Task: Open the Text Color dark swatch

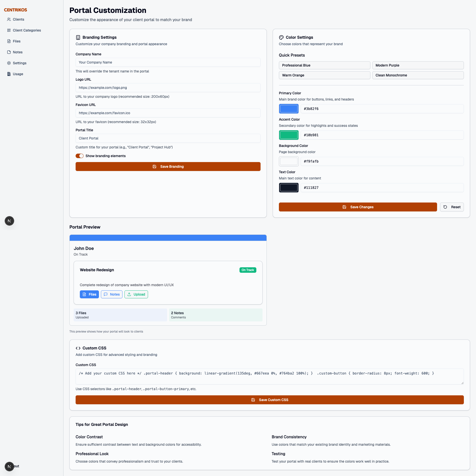Action: [289, 188]
